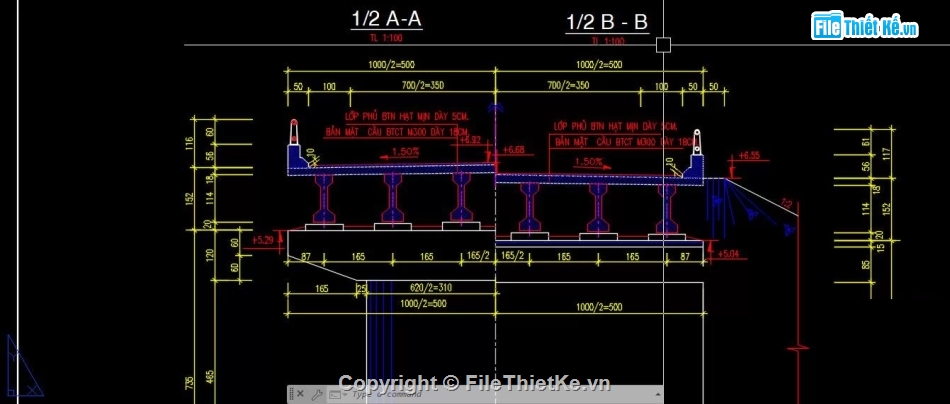
Task: Click the crosshair pickbox square
Action: pyautogui.click(x=663, y=45)
